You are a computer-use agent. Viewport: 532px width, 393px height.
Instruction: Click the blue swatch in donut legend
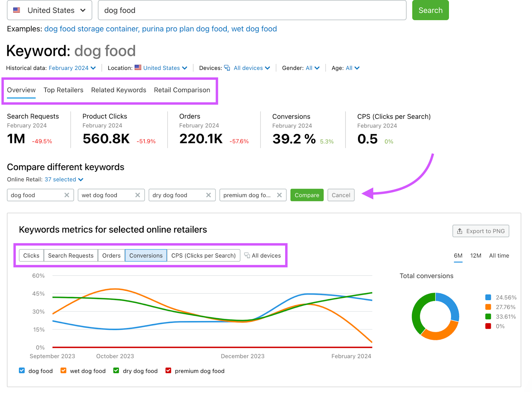tap(488, 297)
